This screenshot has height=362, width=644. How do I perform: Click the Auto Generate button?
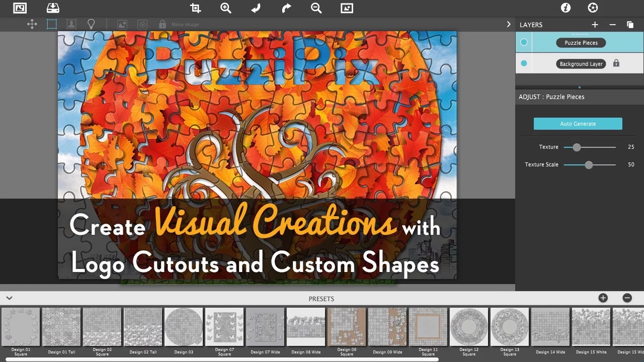point(578,124)
